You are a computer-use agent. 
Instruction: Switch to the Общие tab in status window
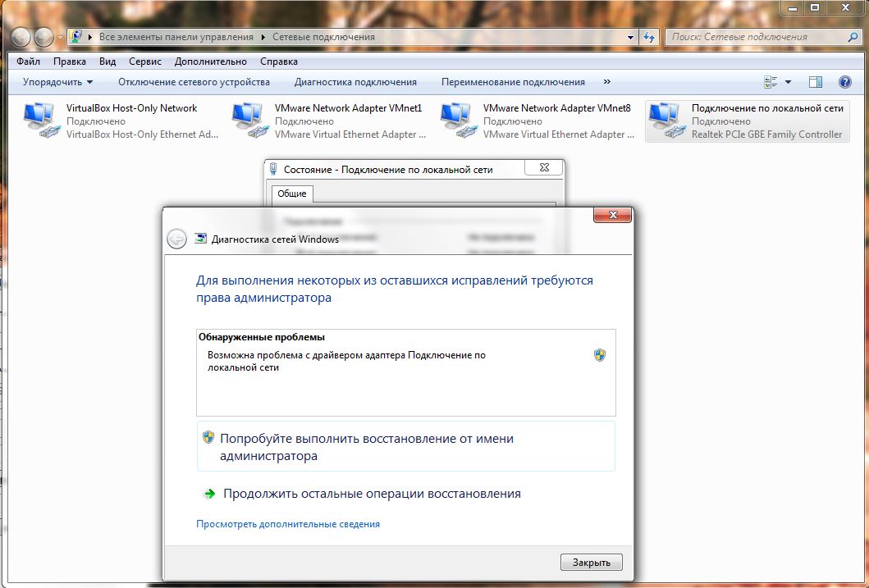(x=291, y=194)
